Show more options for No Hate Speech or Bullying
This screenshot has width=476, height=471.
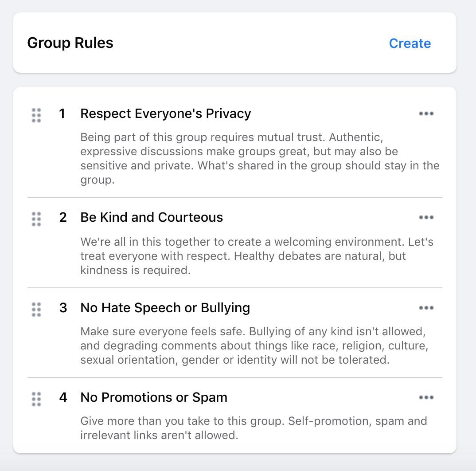pyautogui.click(x=426, y=308)
